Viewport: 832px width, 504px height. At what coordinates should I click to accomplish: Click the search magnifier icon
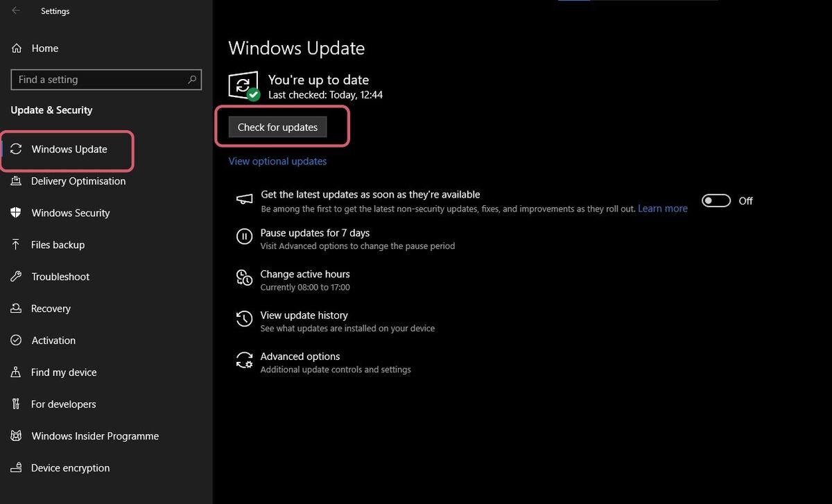coord(192,80)
